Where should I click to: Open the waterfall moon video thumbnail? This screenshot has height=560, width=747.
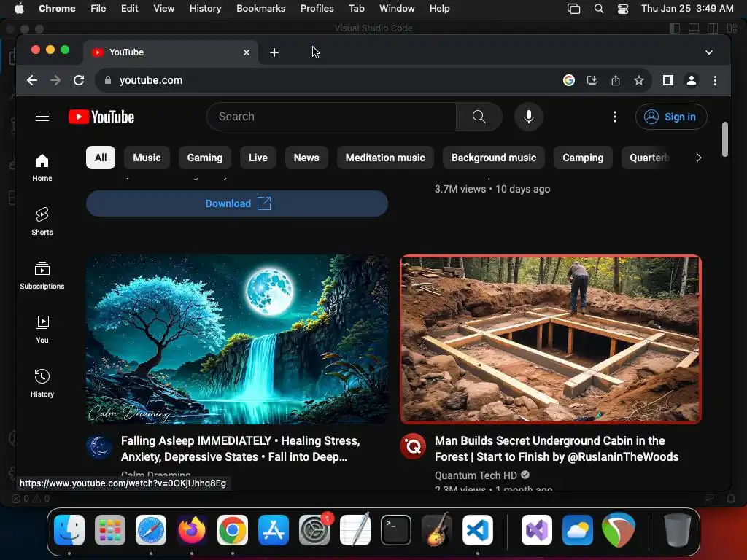(237, 339)
